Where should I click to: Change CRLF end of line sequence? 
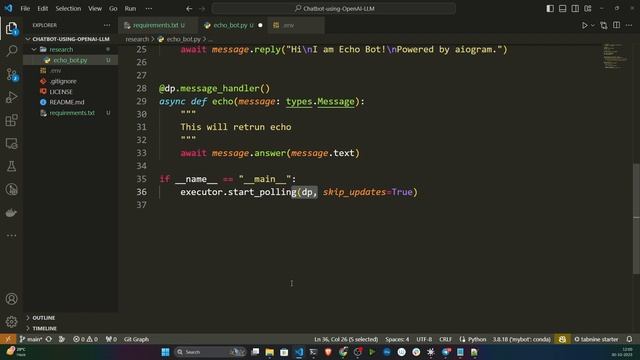click(x=445, y=339)
